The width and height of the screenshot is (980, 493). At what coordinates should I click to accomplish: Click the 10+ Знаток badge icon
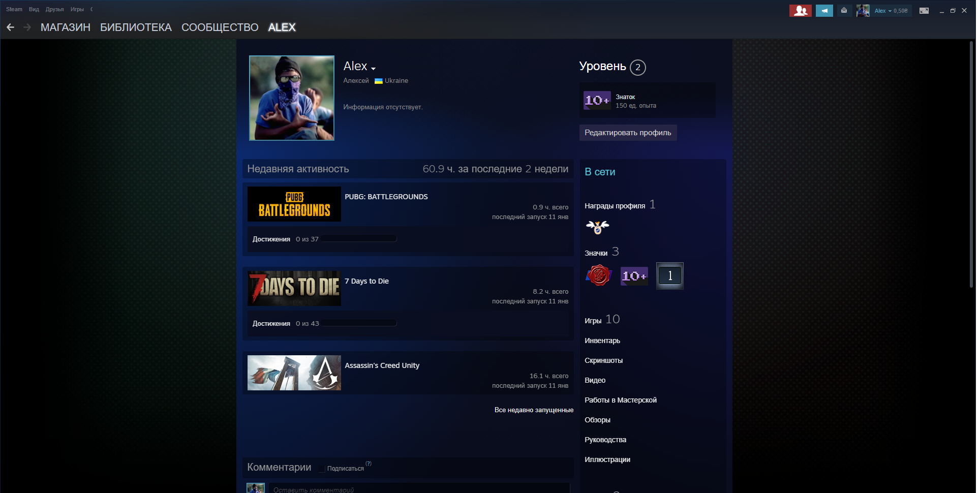coord(597,101)
